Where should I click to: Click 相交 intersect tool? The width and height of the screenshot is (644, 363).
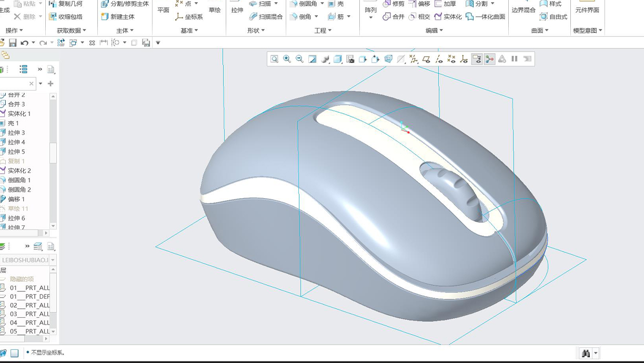(419, 17)
